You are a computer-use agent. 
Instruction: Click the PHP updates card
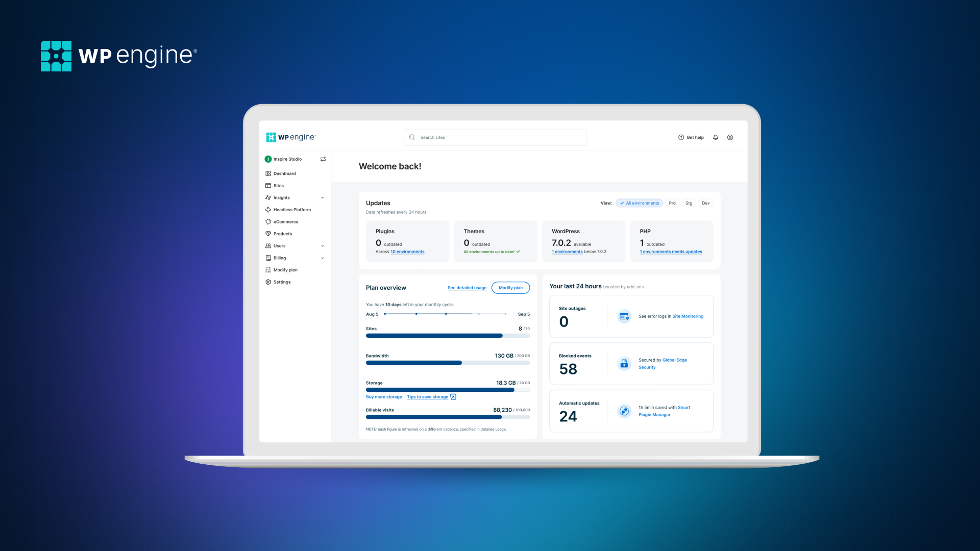[x=672, y=241]
